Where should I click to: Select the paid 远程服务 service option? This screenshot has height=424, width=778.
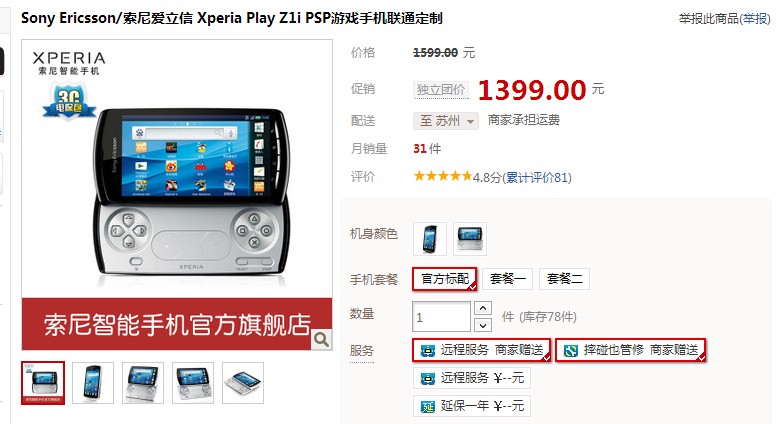[x=472, y=378]
